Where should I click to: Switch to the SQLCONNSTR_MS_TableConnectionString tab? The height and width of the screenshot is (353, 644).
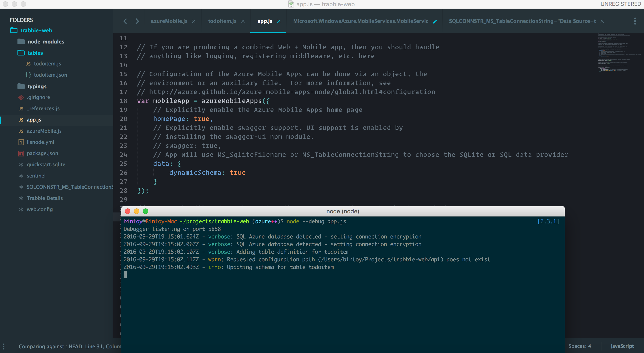tap(522, 21)
